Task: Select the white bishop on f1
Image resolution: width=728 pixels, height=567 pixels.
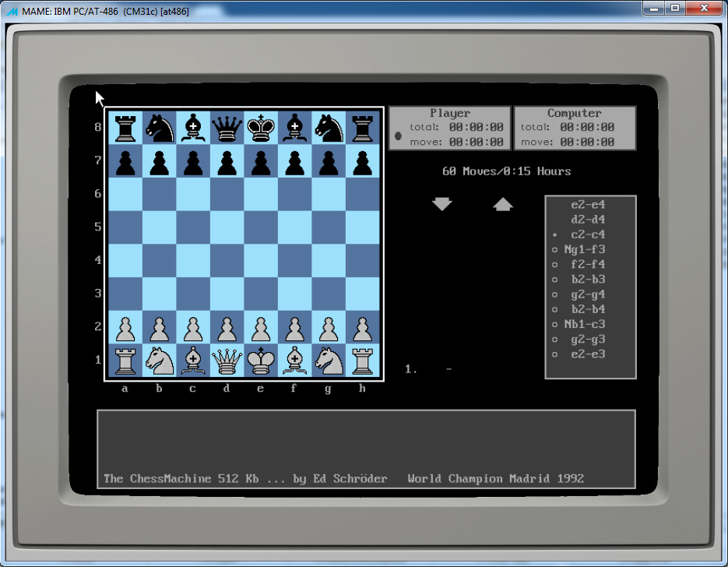Action: [x=295, y=361]
